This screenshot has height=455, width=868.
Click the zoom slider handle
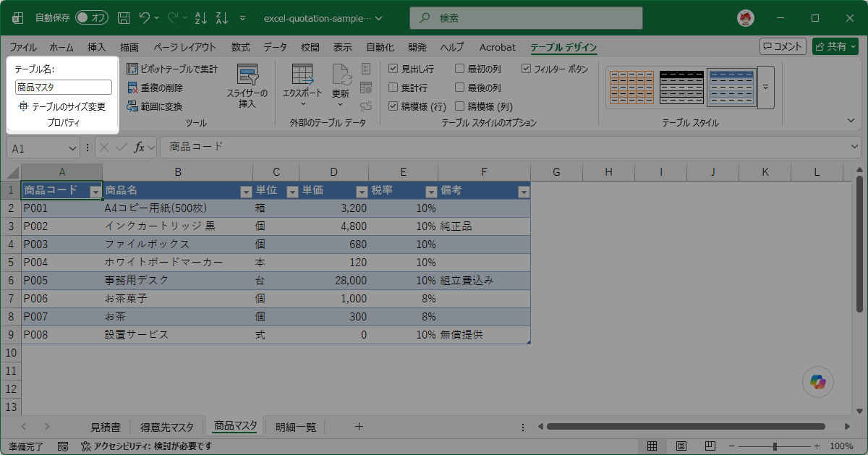point(774,446)
